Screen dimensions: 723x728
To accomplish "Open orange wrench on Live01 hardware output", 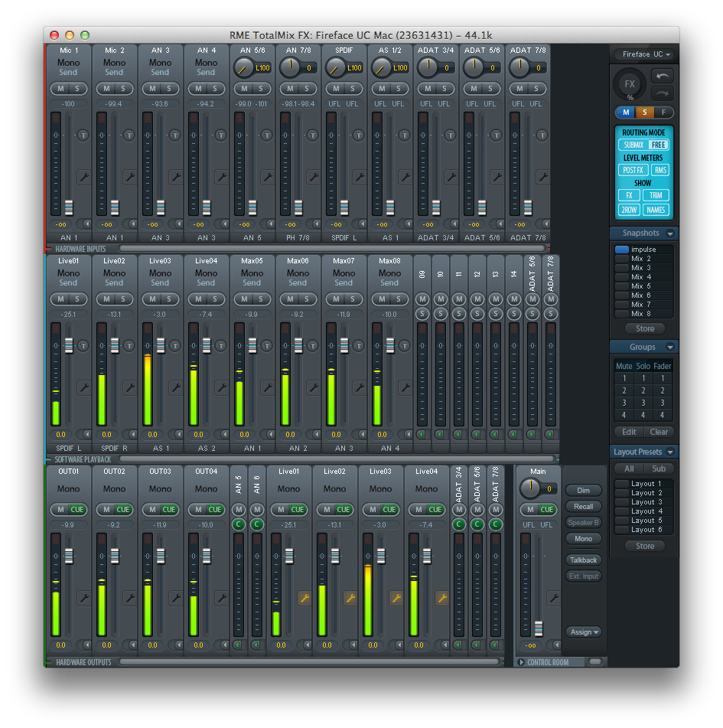I will point(305,598).
